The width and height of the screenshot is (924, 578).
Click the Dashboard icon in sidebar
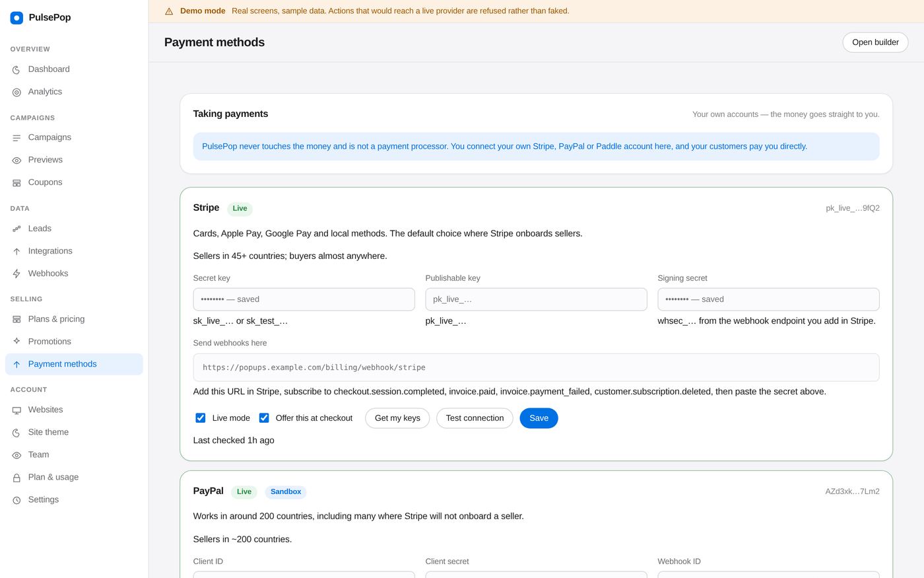coord(16,69)
